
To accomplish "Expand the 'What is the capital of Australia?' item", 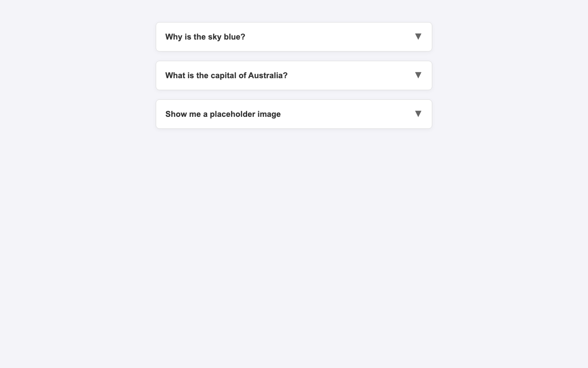I will (294, 75).
